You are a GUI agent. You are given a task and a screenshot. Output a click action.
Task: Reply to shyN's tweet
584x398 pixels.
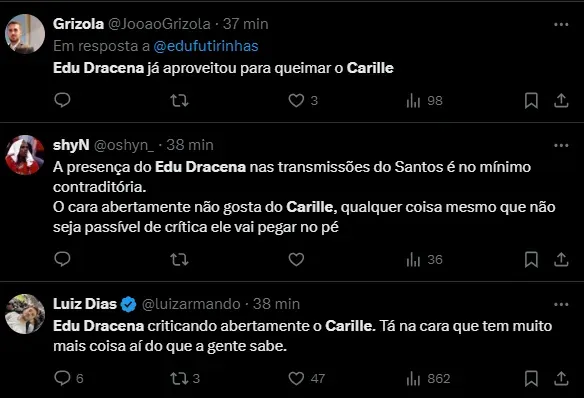[62, 259]
